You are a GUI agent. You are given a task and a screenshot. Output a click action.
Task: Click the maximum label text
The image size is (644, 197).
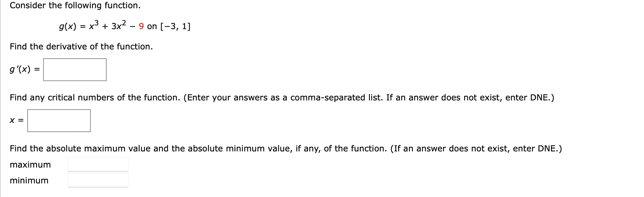pyautogui.click(x=30, y=164)
